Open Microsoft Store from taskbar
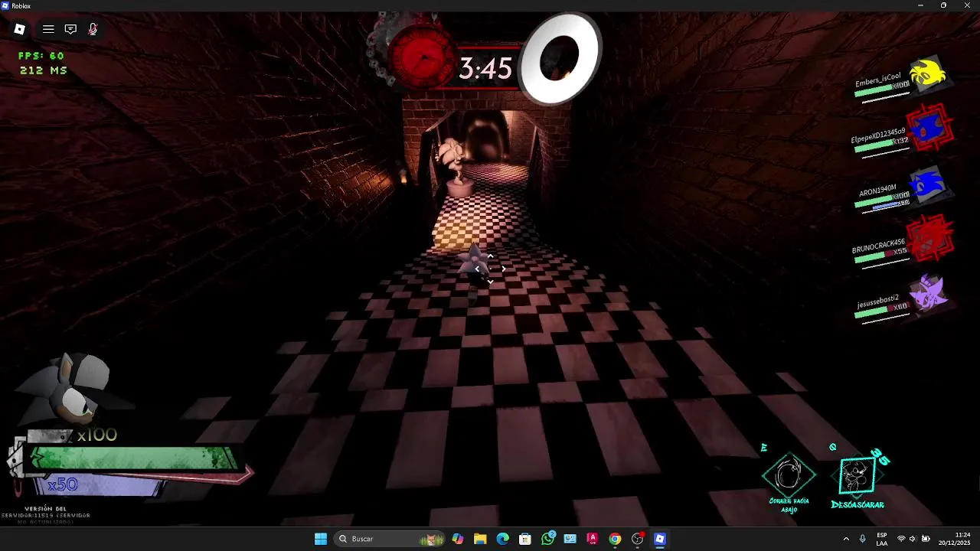Viewport: 980px width, 551px height. pyautogui.click(x=524, y=539)
